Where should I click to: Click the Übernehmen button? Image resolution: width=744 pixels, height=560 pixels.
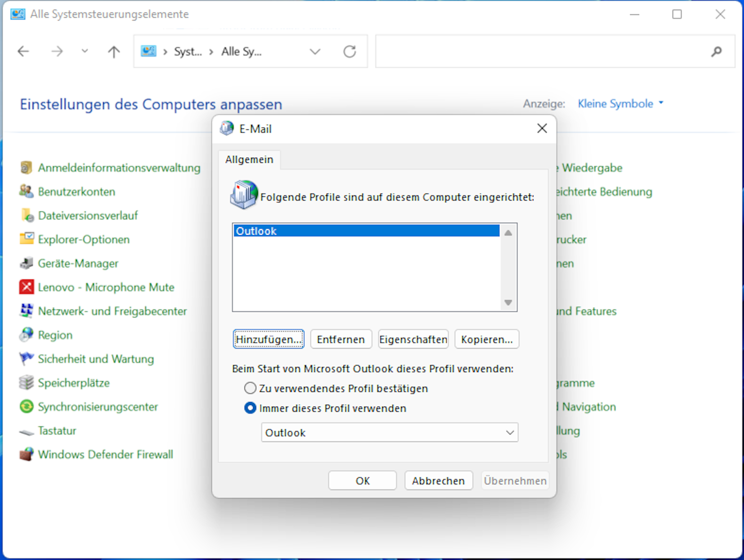(515, 481)
